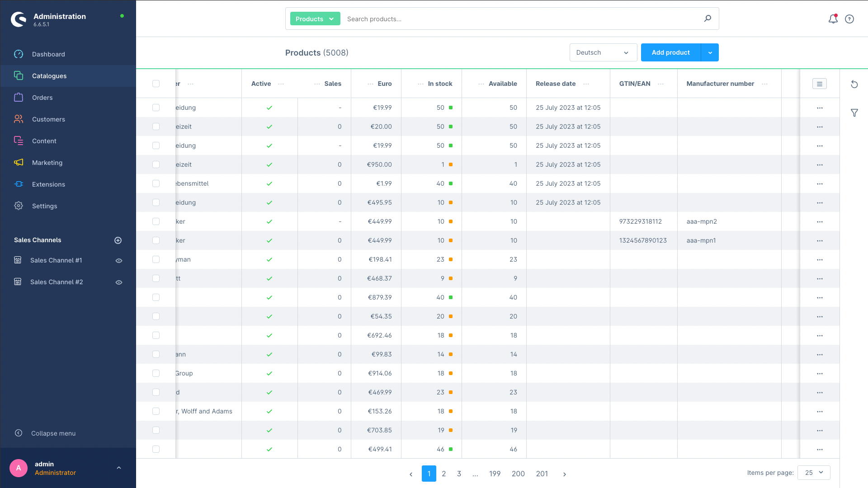Expand Add product dropdown arrow

(710, 52)
